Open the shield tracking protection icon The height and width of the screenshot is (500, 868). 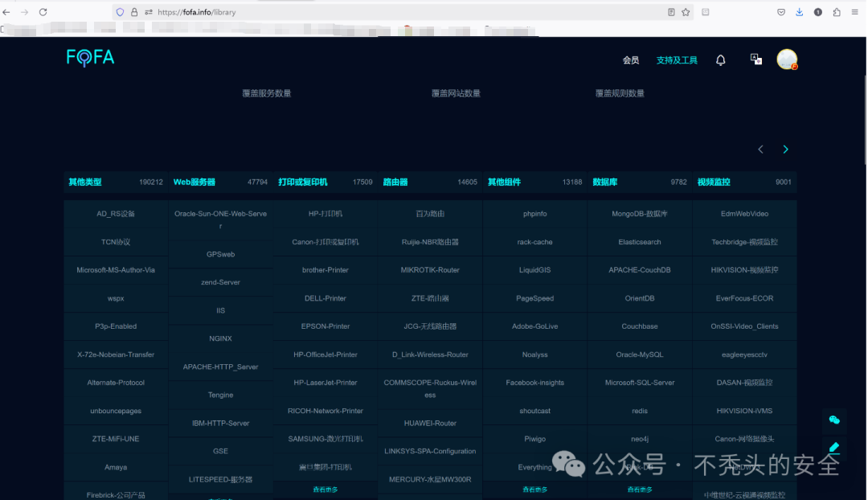pyautogui.click(x=120, y=12)
